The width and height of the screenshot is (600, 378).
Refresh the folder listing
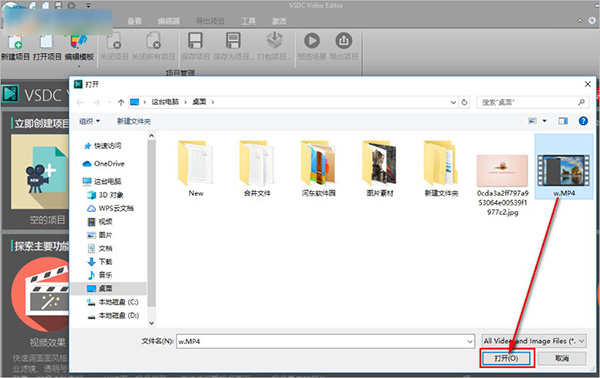click(464, 102)
